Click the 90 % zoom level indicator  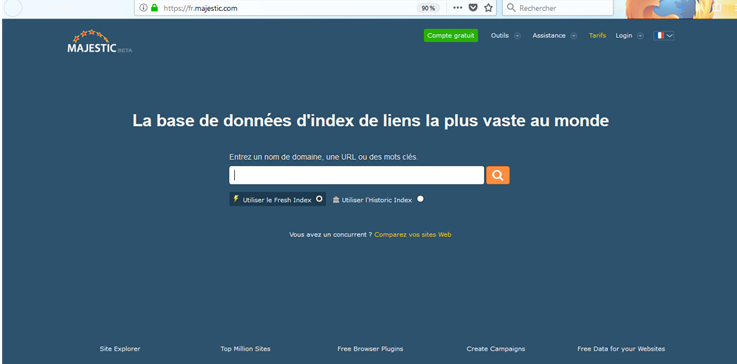[428, 8]
